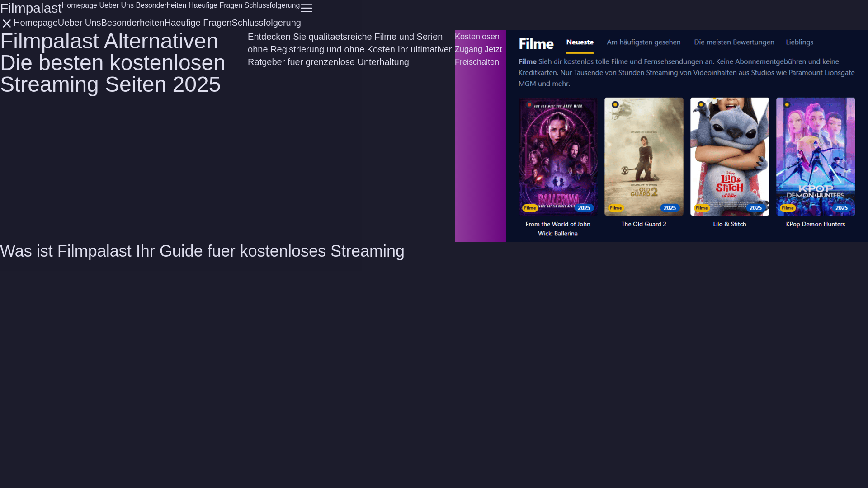This screenshot has width=868, height=488.
Task: Switch to the Neueste tab
Action: pyautogui.click(x=580, y=42)
